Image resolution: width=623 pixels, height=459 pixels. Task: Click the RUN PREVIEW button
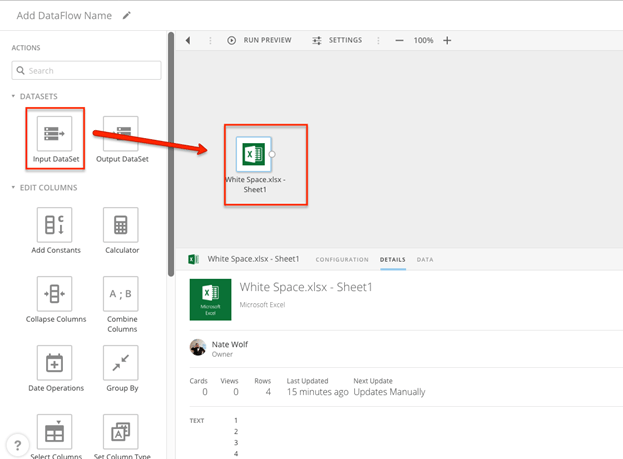pyautogui.click(x=259, y=40)
